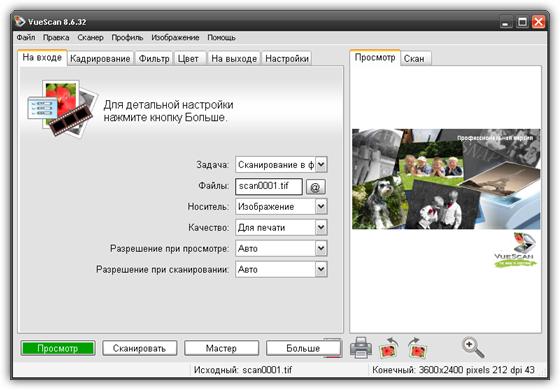This screenshot has height=390, width=560.
Task: Click the scan0001.tif filename field
Action: point(269,186)
